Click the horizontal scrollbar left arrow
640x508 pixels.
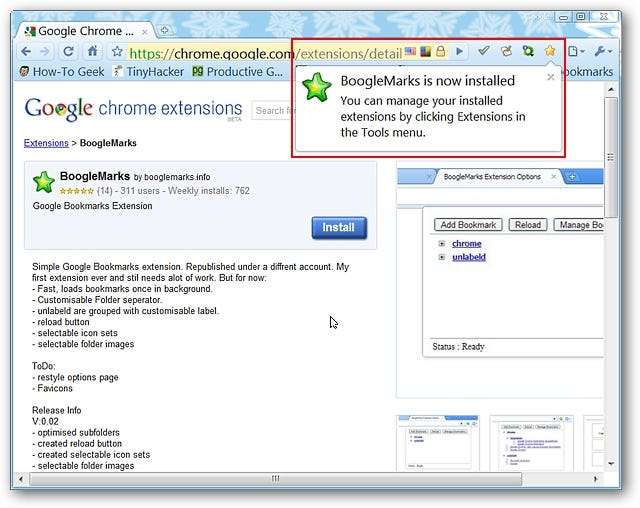[21, 479]
